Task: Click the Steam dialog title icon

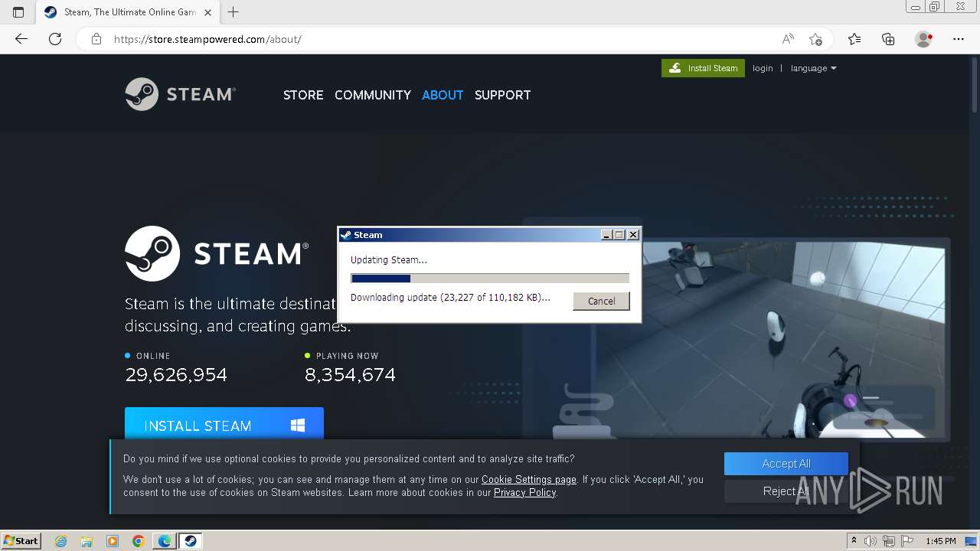Action: tap(346, 235)
